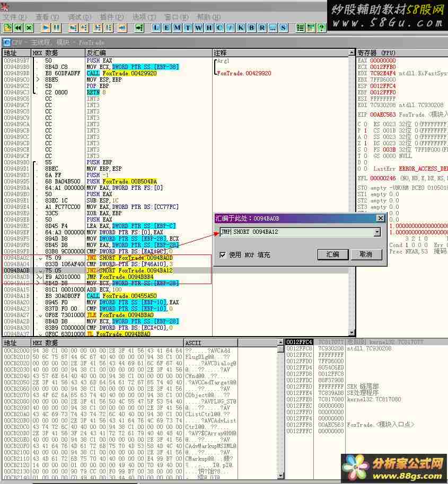Show Breakpoints with the B icon
The height and width of the screenshot is (484, 448).
click(x=252, y=28)
